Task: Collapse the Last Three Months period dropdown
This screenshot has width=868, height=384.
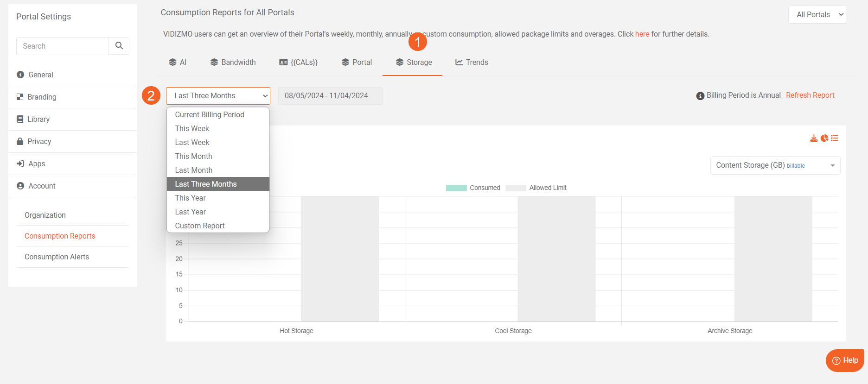Action: point(218,96)
